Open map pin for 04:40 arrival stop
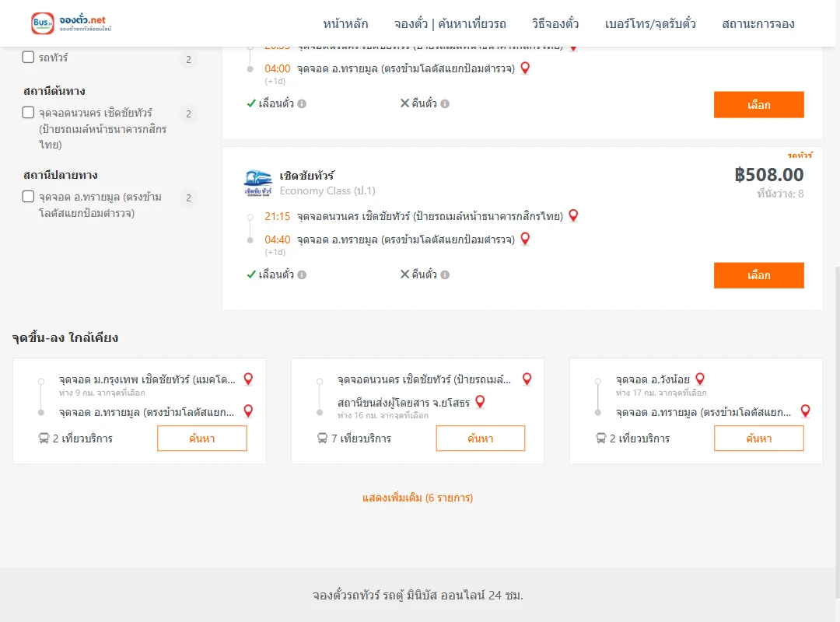 coord(525,239)
